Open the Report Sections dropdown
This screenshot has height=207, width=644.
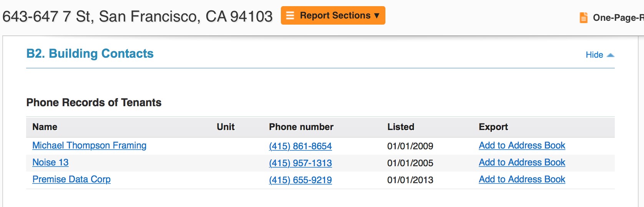(333, 15)
